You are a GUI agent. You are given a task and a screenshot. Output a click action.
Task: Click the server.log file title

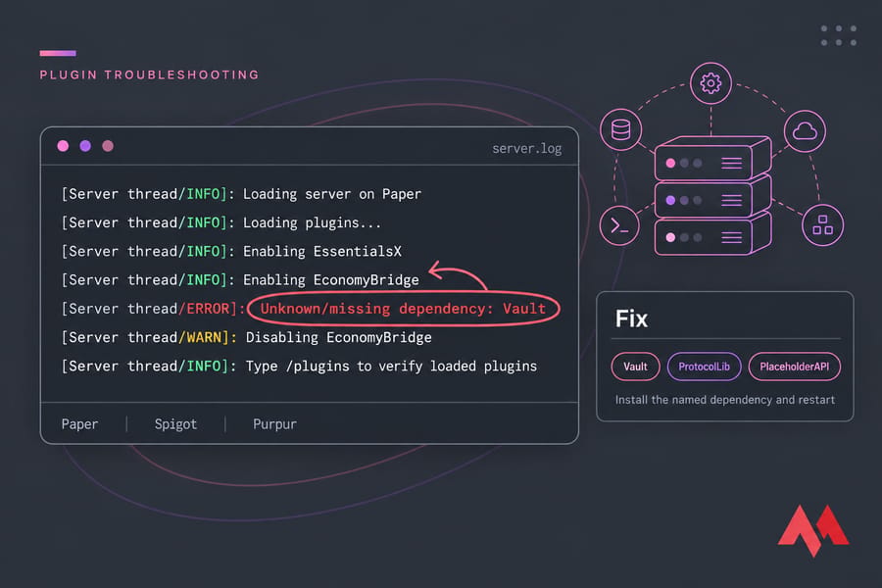pos(526,149)
